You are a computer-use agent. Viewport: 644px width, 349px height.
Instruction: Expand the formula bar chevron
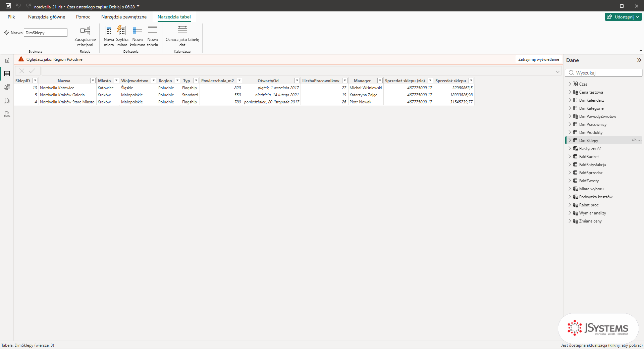click(x=557, y=72)
